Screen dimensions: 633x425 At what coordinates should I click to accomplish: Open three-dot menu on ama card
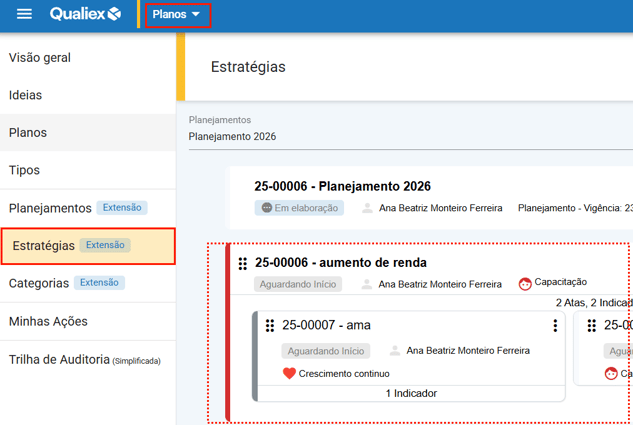pos(555,326)
